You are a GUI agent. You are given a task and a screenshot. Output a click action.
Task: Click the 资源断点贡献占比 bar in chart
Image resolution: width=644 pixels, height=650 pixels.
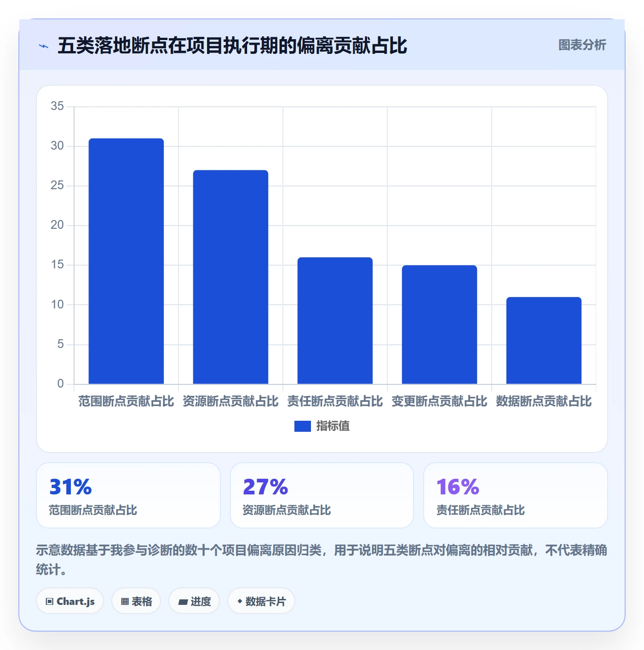[x=230, y=277]
